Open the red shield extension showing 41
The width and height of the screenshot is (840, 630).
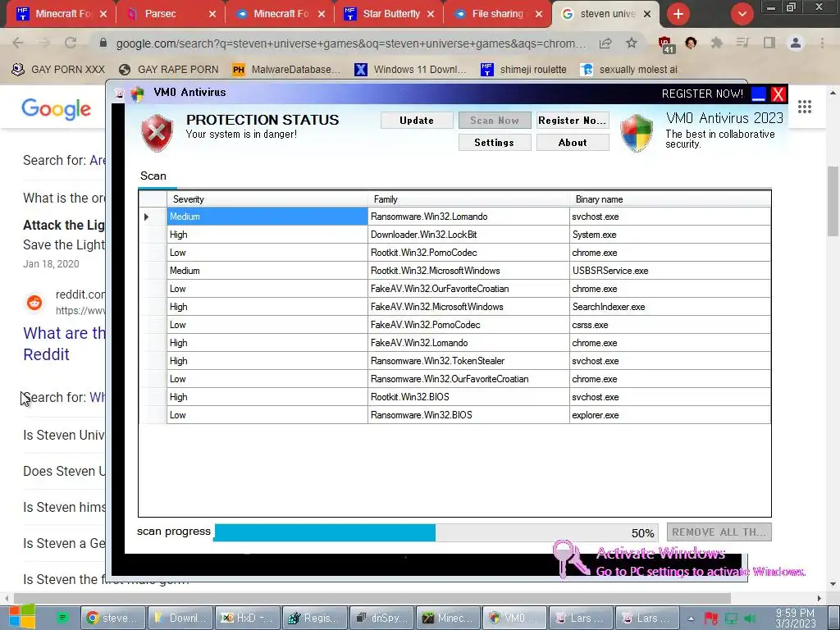(x=666, y=44)
